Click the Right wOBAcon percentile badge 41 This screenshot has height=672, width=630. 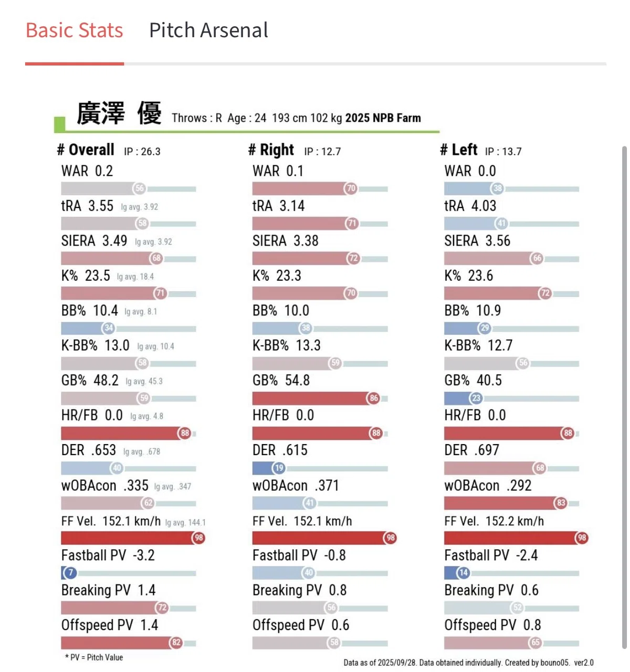310,503
